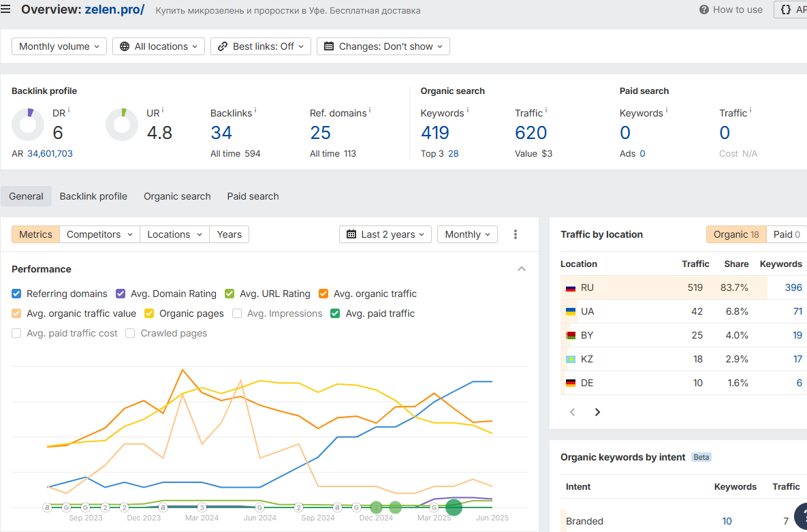This screenshot has width=807, height=532.
Task: Go to next page of locations
Action: click(597, 412)
